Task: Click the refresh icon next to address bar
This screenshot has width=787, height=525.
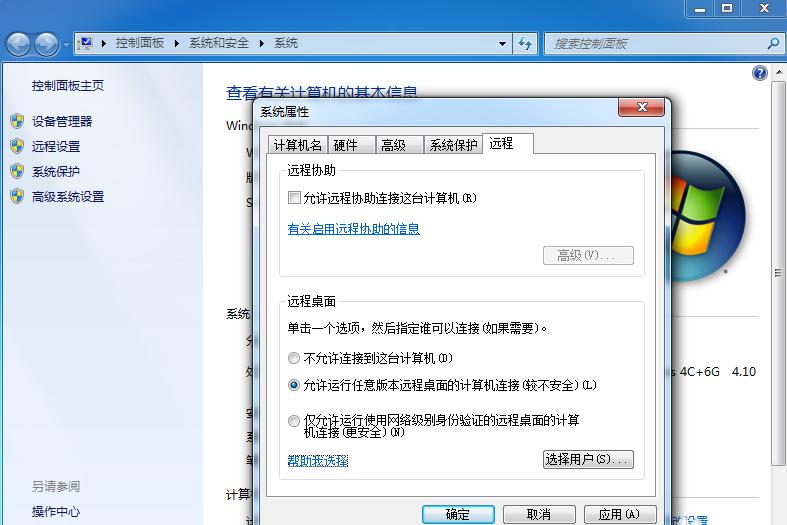Action: click(x=525, y=44)
